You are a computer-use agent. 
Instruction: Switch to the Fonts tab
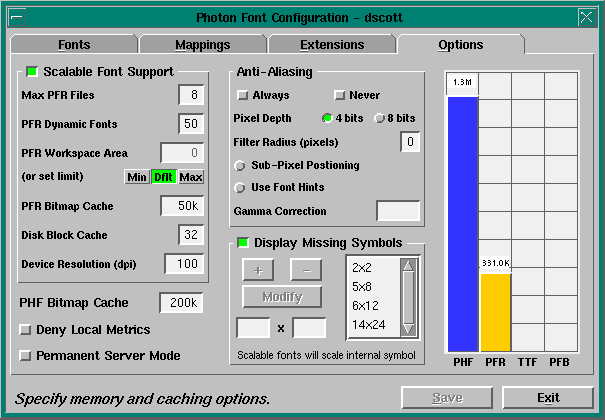(x=74, y=45)
